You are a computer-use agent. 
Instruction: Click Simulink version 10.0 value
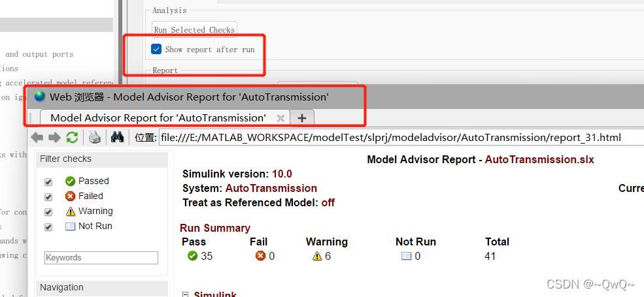pos(282,174)
